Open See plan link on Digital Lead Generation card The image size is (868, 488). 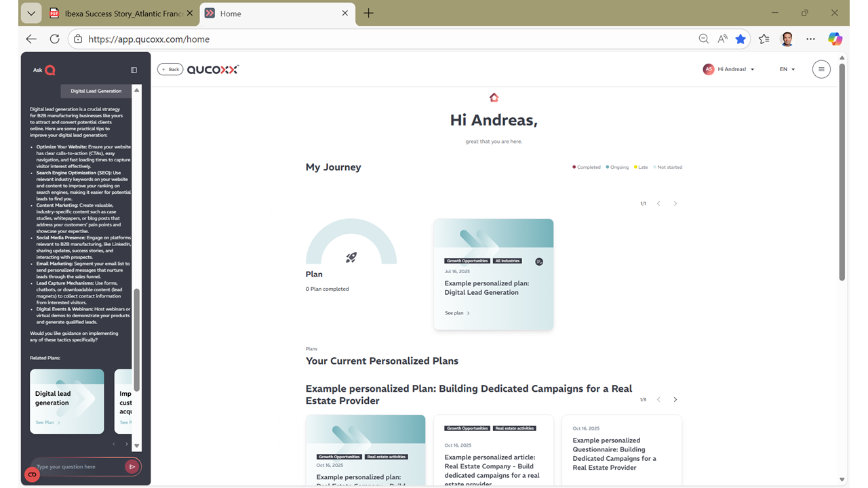(457, 313)
